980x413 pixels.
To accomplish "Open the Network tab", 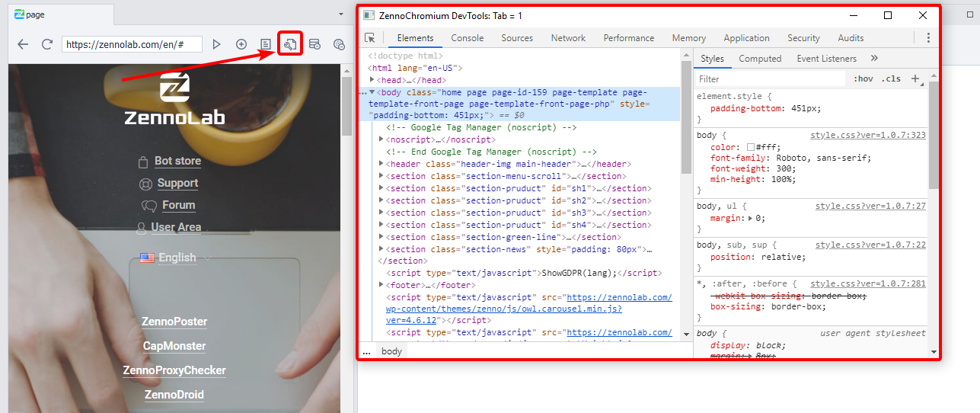I will [x=569, y=38].
